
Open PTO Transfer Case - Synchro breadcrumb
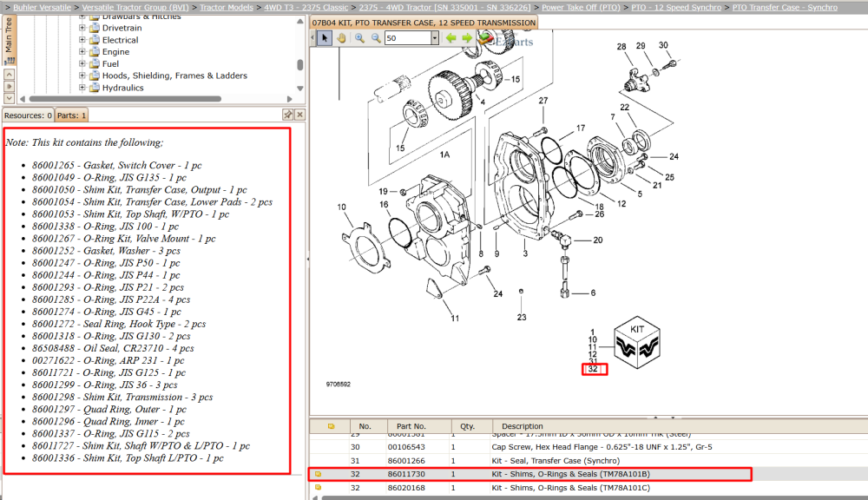[x=785, y=7]
